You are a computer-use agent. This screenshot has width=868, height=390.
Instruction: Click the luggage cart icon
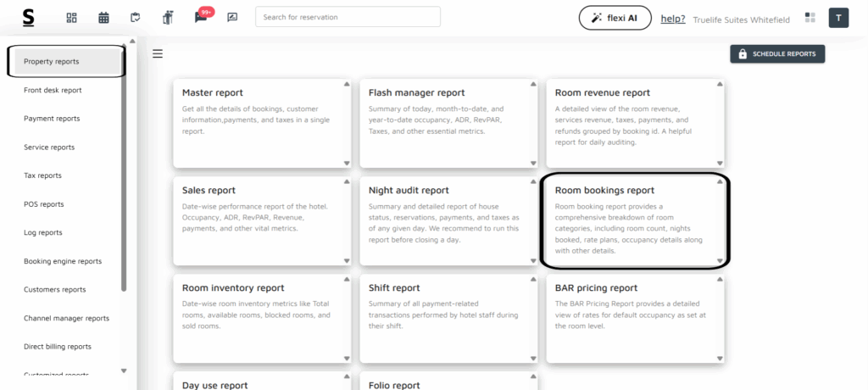pyautogui.click(x=168, y=18)
